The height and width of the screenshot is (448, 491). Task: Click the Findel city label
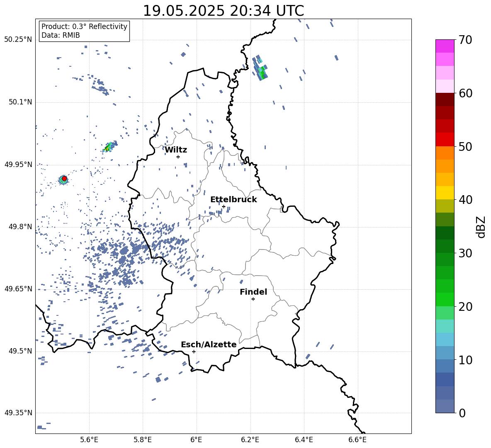[x=253, y=292]
